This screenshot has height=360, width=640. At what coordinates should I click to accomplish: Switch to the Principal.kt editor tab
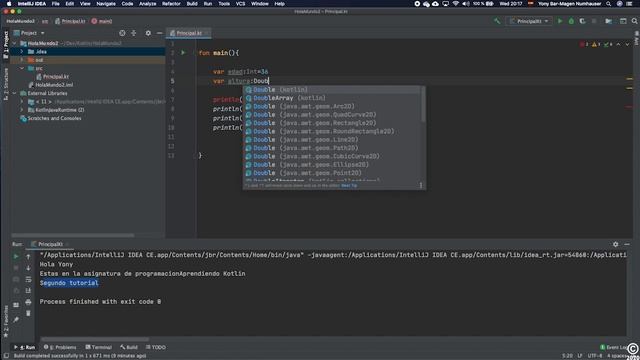[189, 33]
